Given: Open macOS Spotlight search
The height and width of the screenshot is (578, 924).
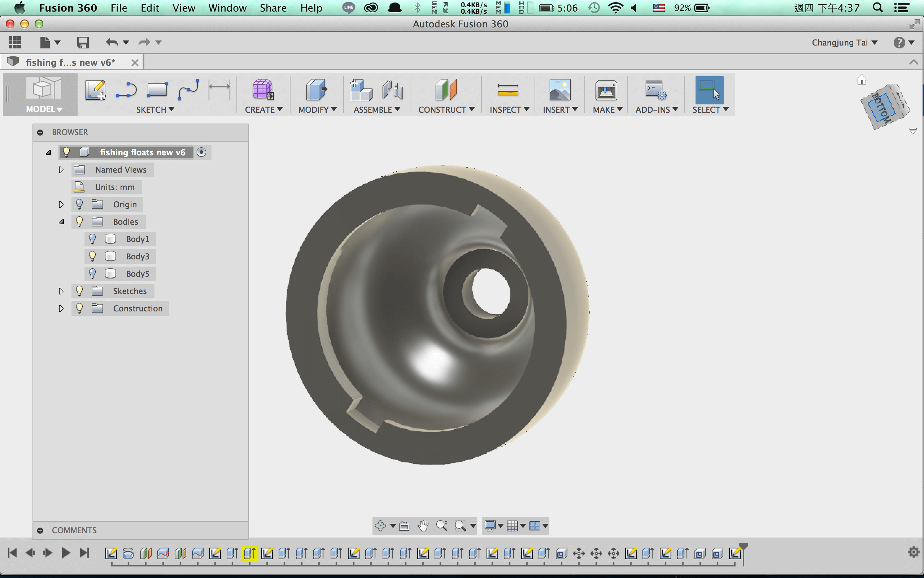Looking at the screenshot, I should tap(878, 8).
